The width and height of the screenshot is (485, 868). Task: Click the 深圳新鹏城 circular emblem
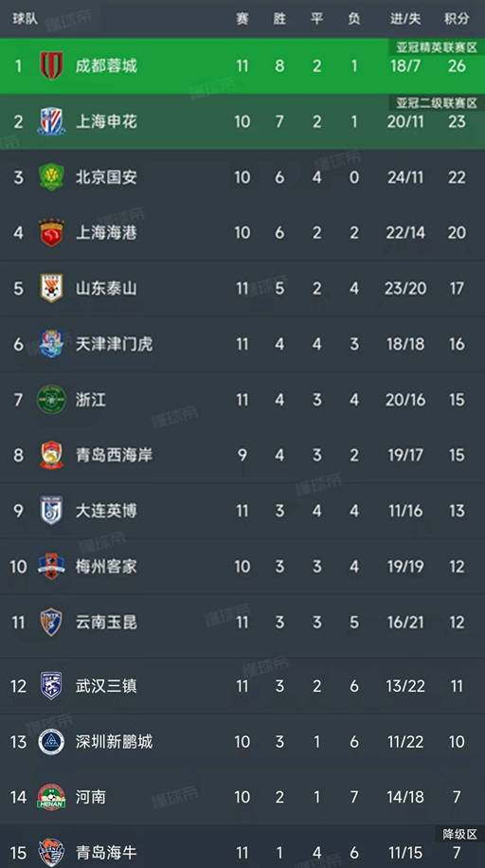pos(51,742)
